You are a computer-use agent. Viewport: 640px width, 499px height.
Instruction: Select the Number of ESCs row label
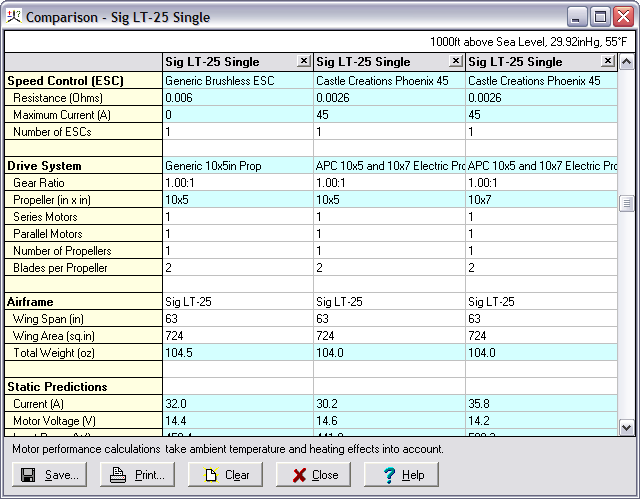tap(84, 131)
